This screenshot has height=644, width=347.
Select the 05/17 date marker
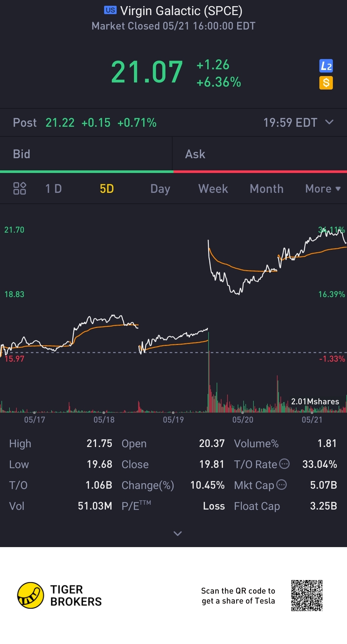[x=35, y=419]
